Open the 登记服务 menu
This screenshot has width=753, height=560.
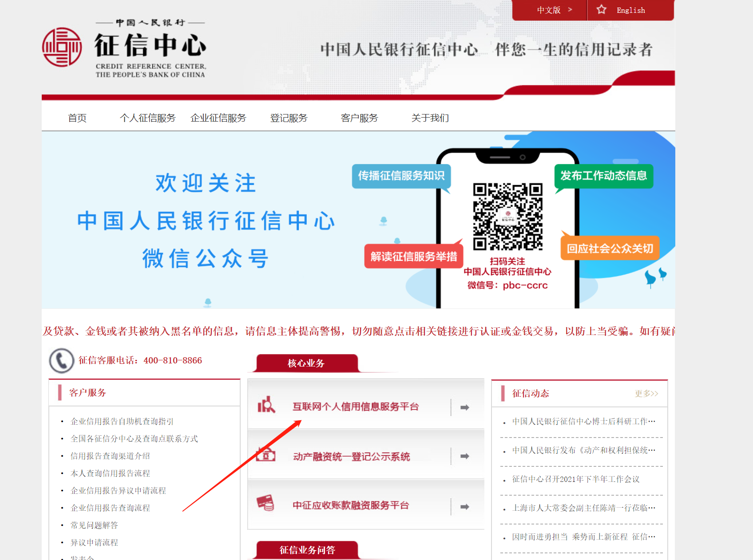tap(289, 118)
